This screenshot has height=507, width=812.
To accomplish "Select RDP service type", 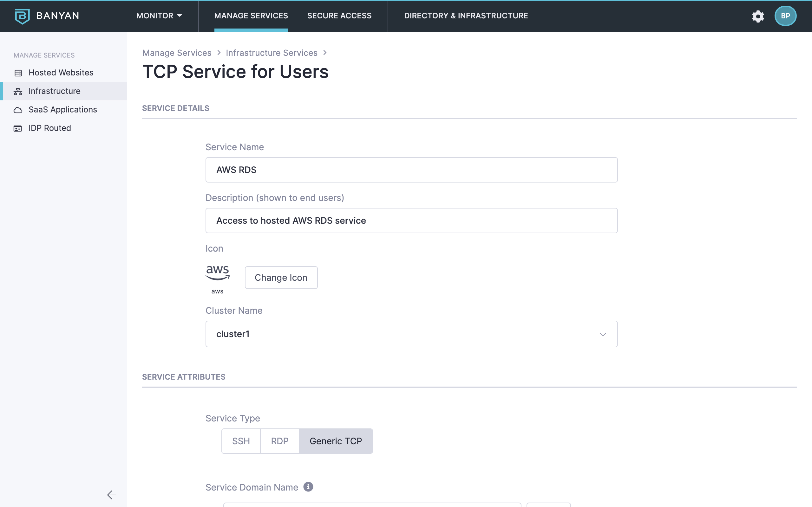I will point(279,441).
